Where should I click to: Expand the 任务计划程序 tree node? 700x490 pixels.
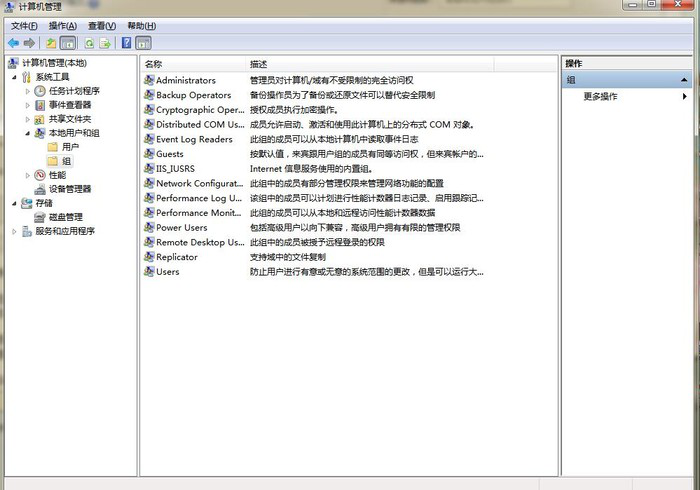29,91
